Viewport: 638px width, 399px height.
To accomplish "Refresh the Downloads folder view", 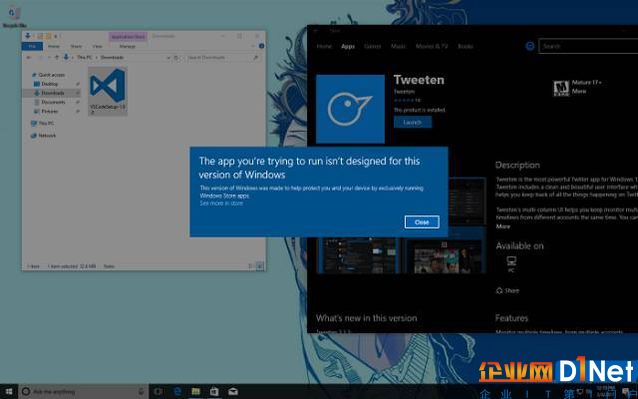I will [x=176, y=58].
